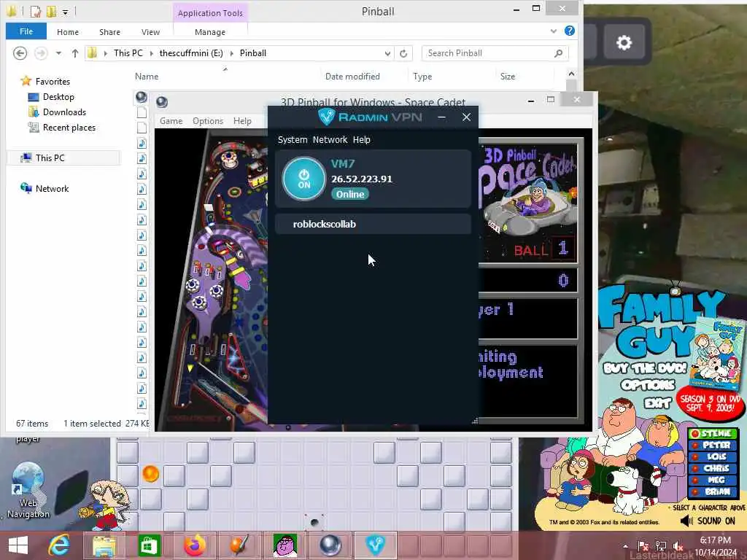Sort files by the Name column
This screenshot has width=747, height=560.
click(x=147, y=76)
